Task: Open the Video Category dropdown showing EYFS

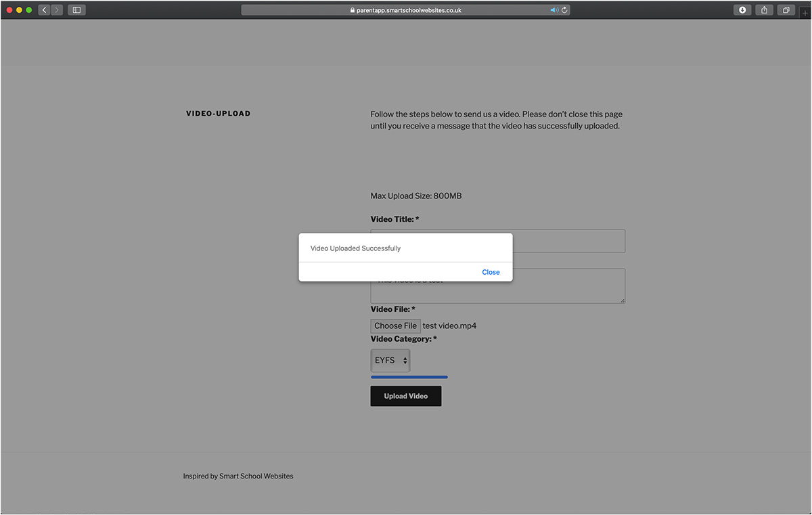Action: point(390,361)
